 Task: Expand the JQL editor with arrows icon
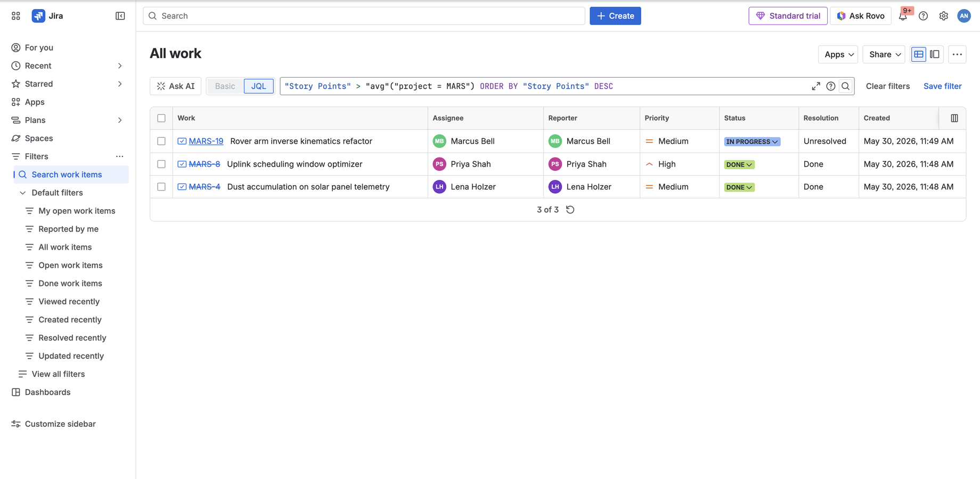[x=816, y=86]
